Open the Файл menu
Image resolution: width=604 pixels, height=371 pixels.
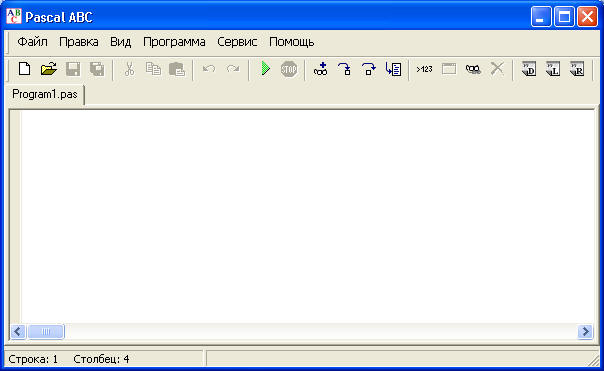[32, 42]
